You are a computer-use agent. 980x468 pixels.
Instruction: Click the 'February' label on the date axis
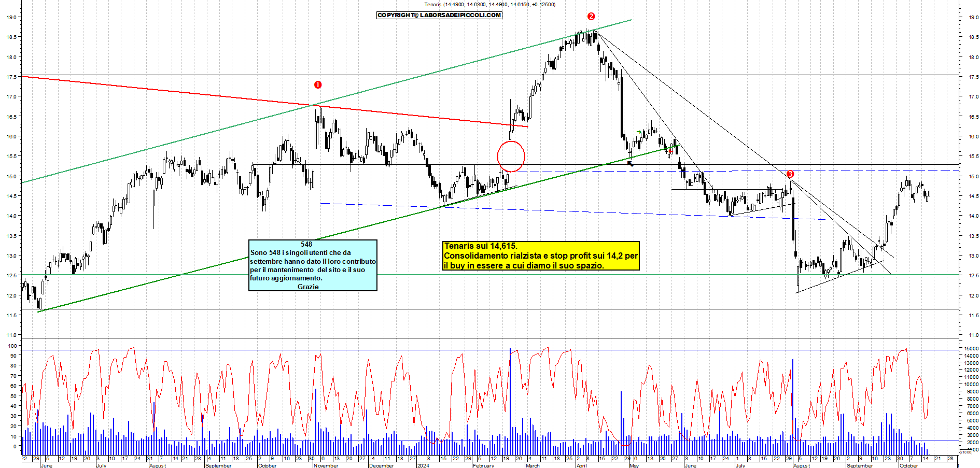[483, 465]
